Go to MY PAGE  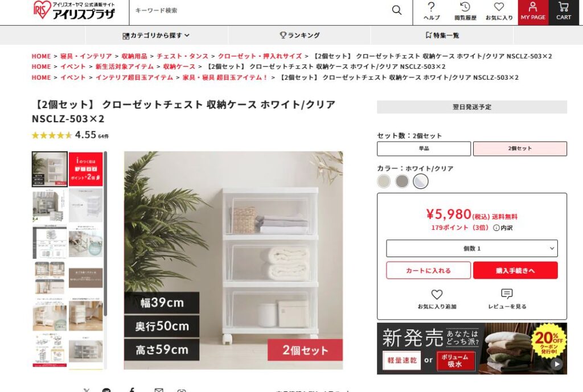pos(533,13)
